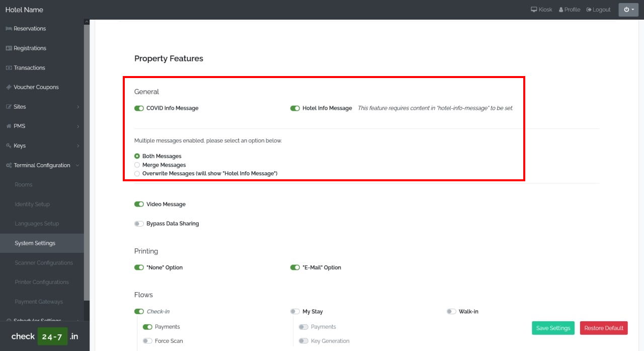Click the Terminal Configuration gears icon

tap(9, 165)
